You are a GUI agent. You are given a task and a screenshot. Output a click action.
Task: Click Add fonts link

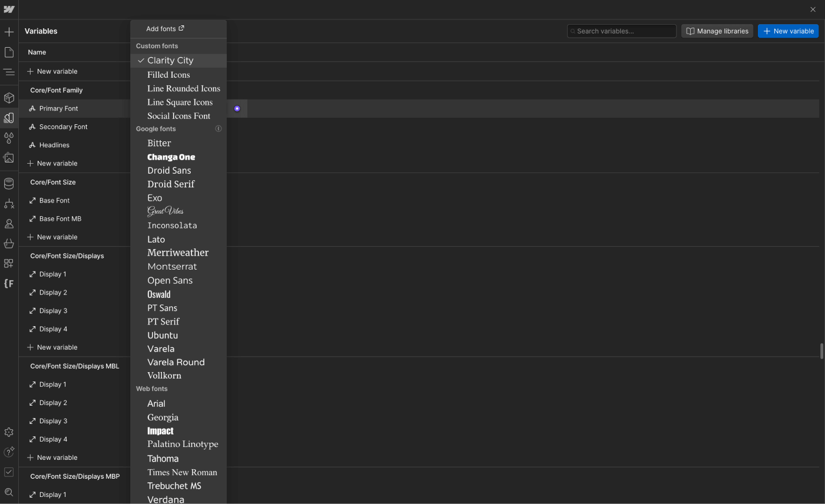(x=165, y=29)
